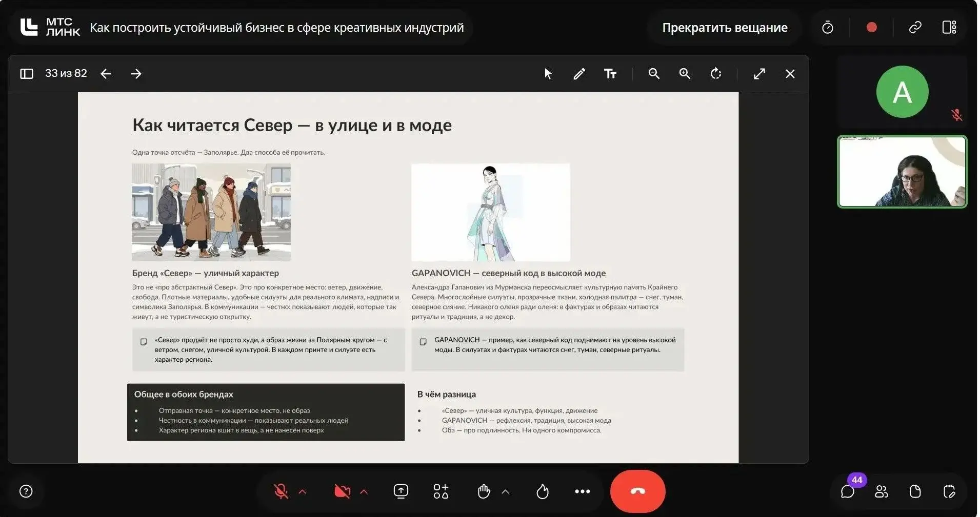
Task: Toggle the red recording button
Action: [x=871, y=27]
